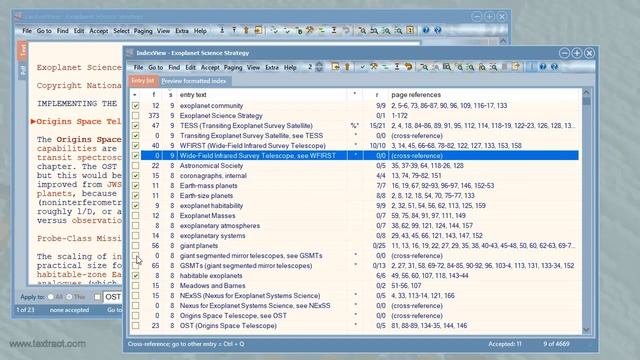Click the green lines icon in IndexView toolbar
The height and width of the screenshot is (360, 640).
pos(385,67)
